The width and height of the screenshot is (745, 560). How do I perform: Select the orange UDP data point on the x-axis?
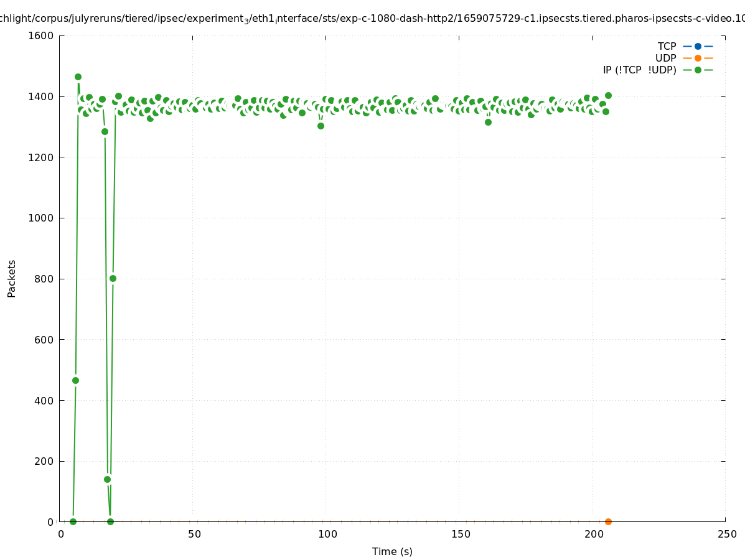tap(608, 521)
